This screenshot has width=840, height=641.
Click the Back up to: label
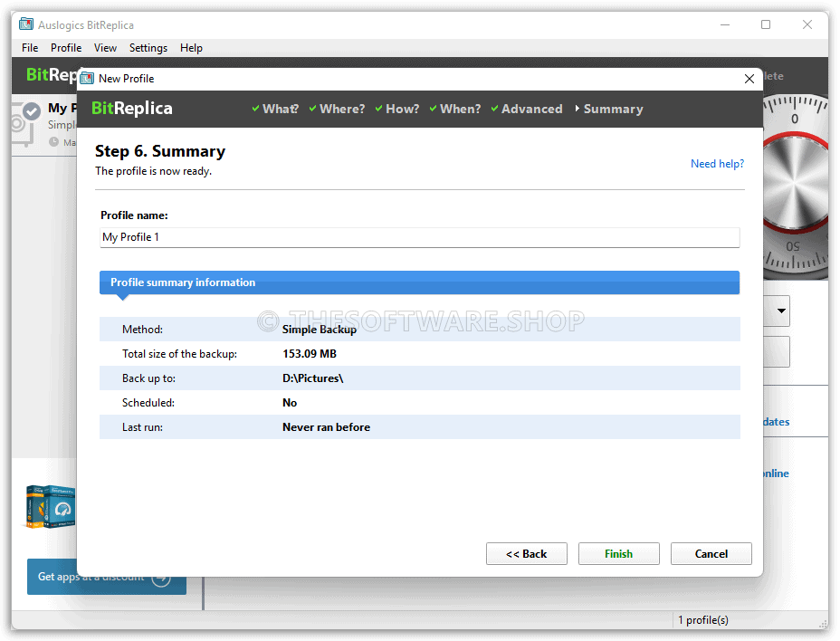pos(149,378)
